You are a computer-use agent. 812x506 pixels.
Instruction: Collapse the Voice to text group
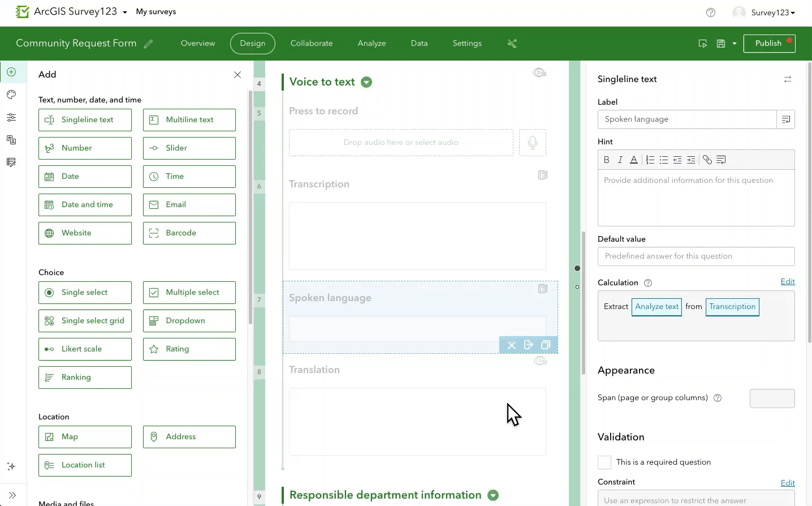point(366,82)
